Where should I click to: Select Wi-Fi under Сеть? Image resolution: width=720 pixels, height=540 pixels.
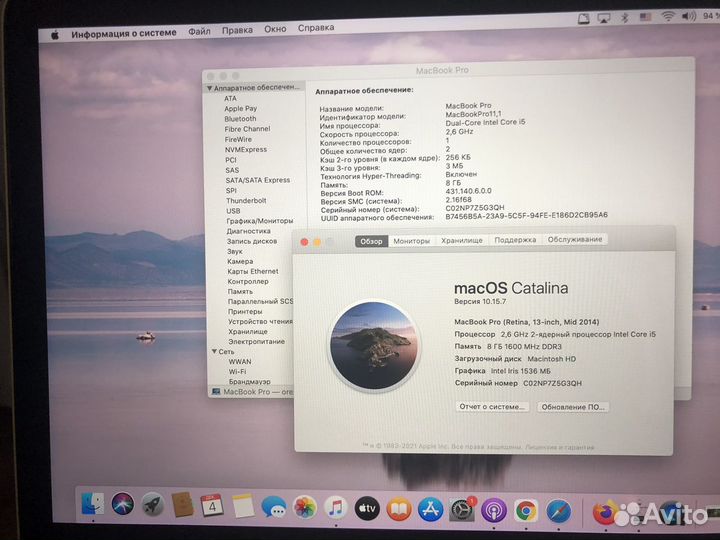coord(237,371)
